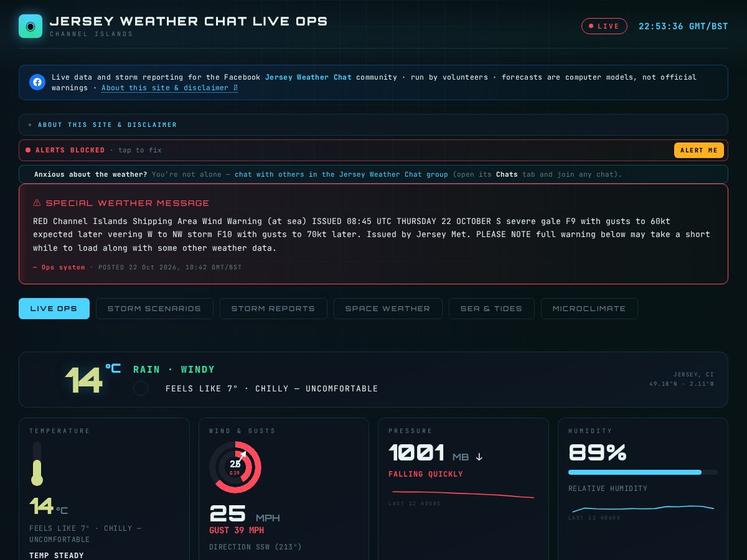Viewport: 747px width, 560px height.
Task: Open chat with others in group link
Action: click(x=341, y=174)
